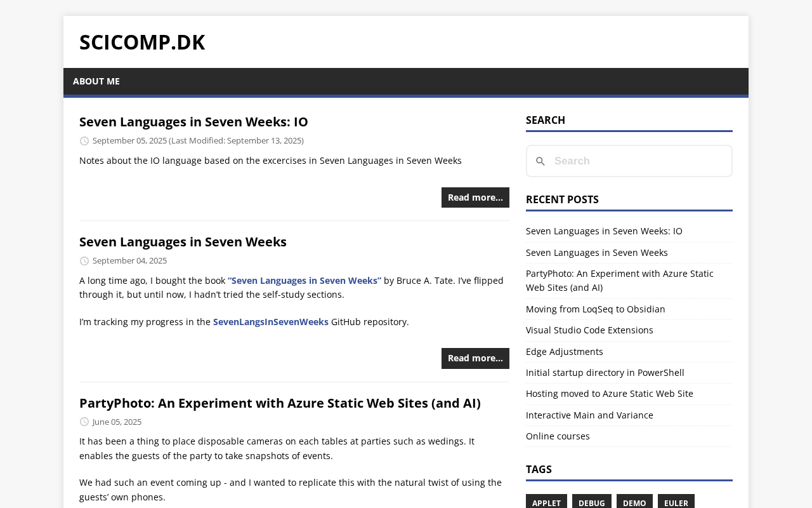Click the search magnifier icon
The image size is (812, 508).
tap(540, 161)
